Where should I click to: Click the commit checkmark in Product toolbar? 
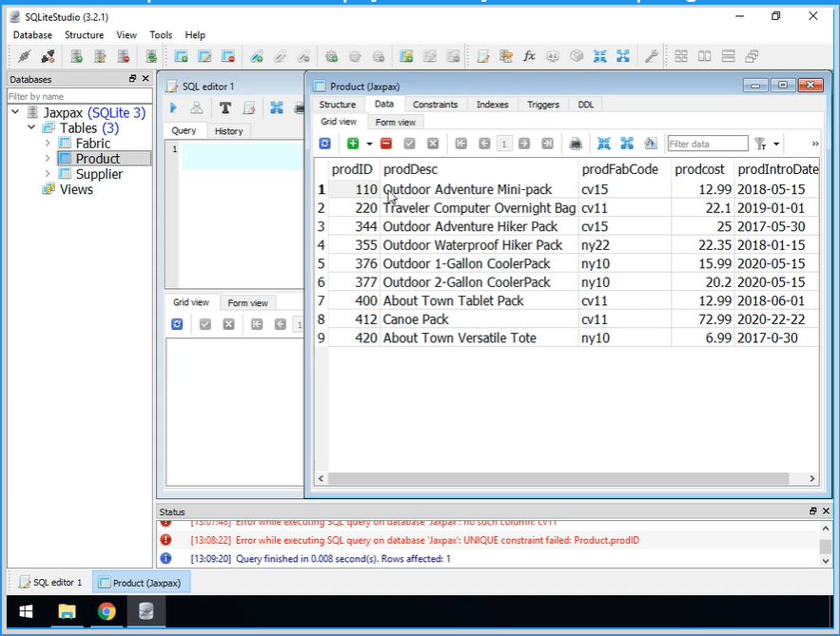(409, 144)
